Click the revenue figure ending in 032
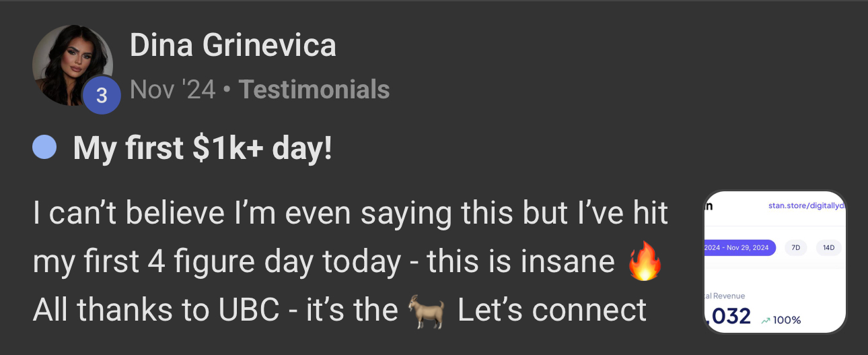This screenshot has height=355, width=868. 727,315
